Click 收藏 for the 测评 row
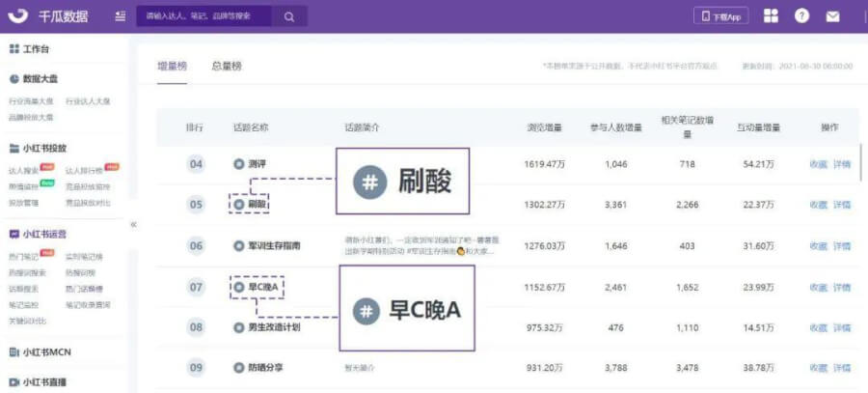 click(x=818, y=164)
